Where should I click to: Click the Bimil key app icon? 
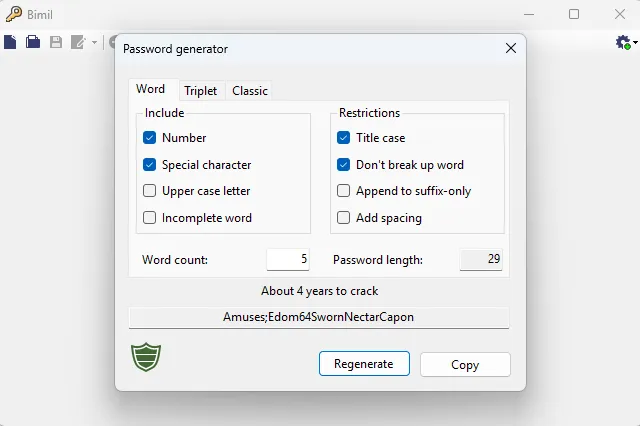click(13, 14)
